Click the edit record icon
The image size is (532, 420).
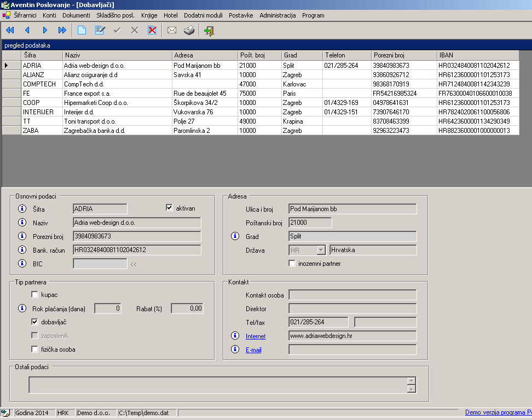[x=100, y=31]
